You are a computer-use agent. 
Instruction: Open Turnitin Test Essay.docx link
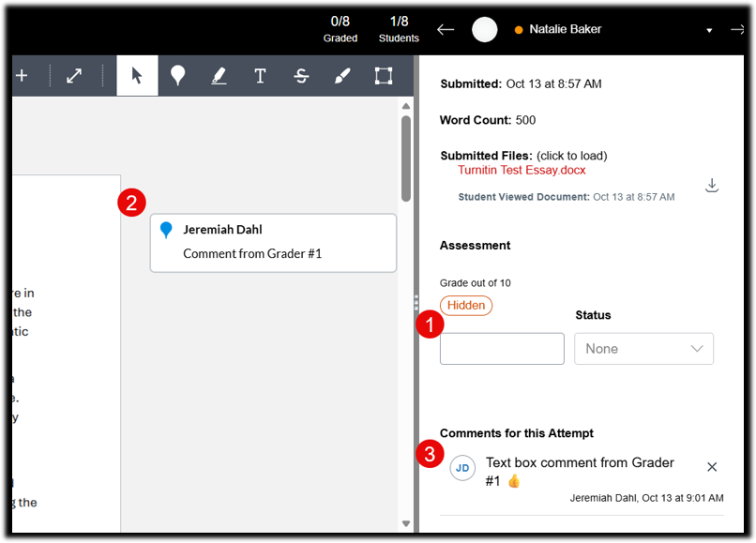pyautogui.click(x=522, y=171)
